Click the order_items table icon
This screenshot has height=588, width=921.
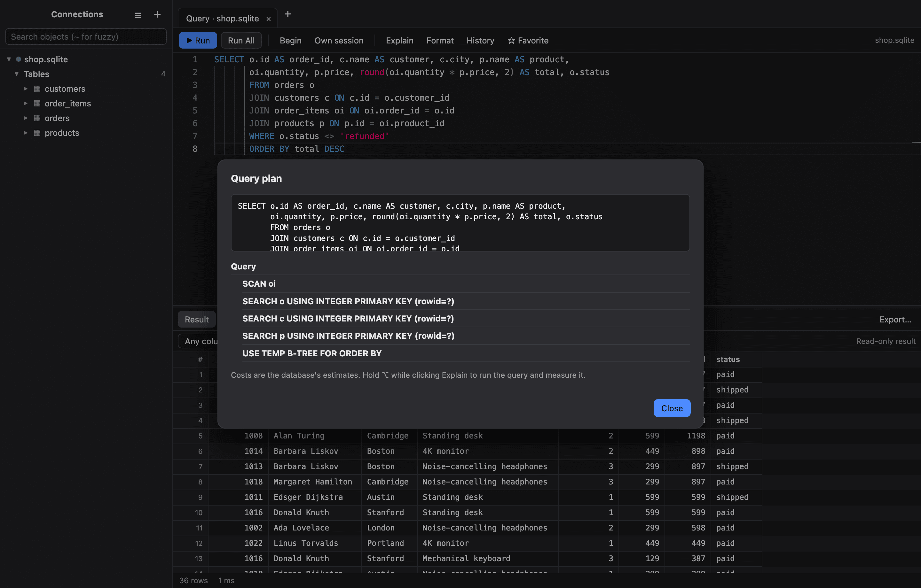[x=37, y=103]
